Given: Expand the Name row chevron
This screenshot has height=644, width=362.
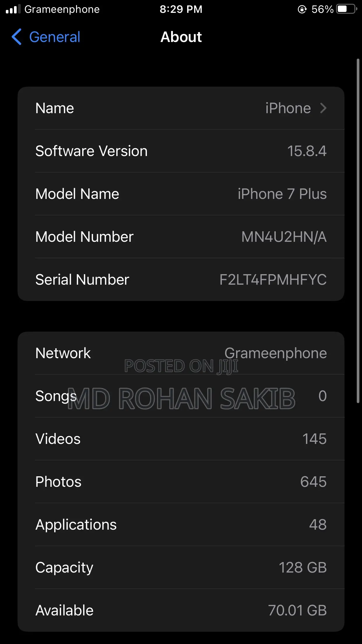Looking at the screenshot, I should tap(323, 108).
